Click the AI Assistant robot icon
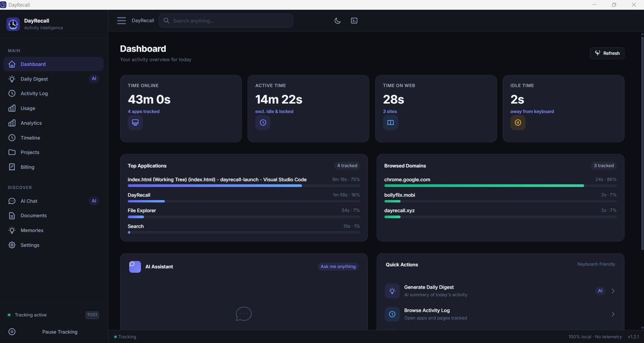 click(135, 267)
